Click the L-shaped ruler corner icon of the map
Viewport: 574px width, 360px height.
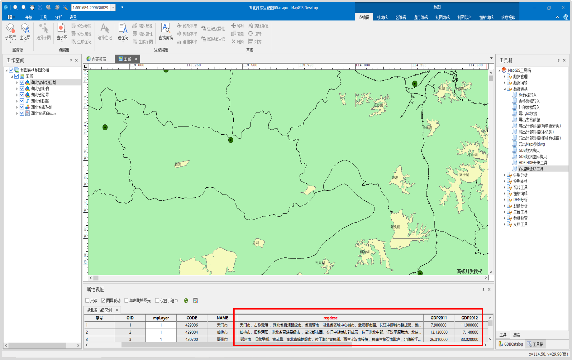(86, 66)
